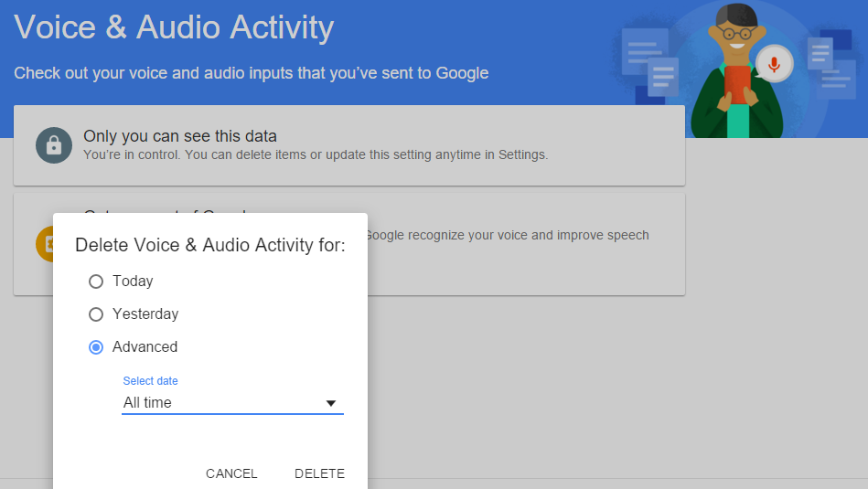
Task: Click the red microphone icon in the header
Action: (775, 64)
